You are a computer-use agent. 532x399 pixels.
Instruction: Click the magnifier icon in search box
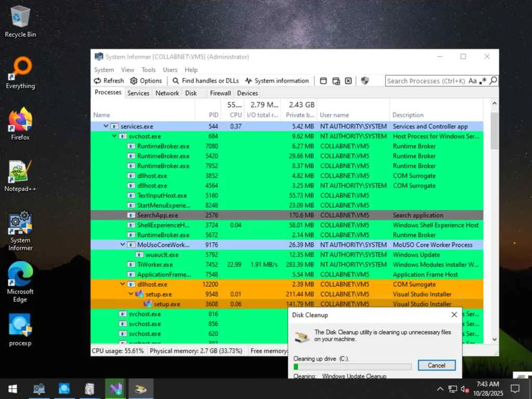pos(494,81)
